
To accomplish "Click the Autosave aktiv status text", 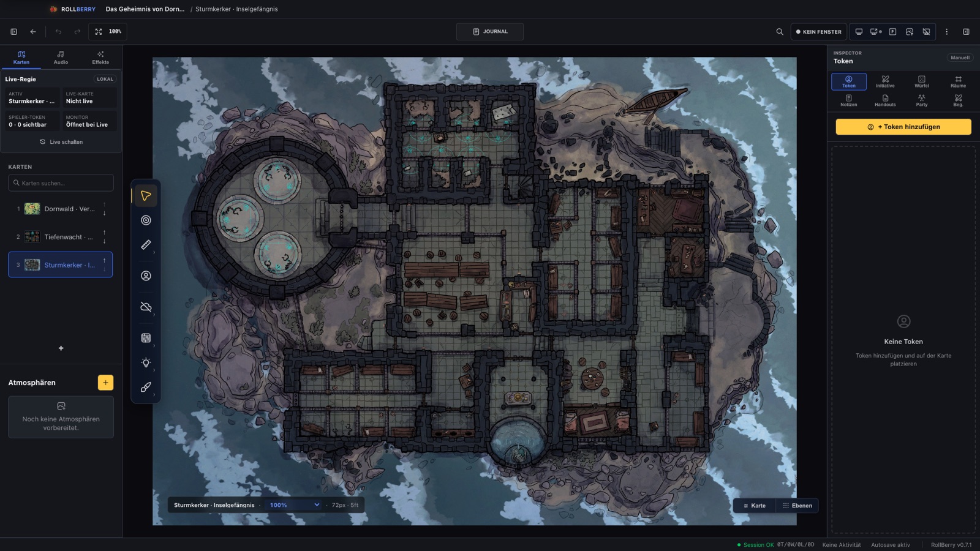I will (x=891, y=545).
